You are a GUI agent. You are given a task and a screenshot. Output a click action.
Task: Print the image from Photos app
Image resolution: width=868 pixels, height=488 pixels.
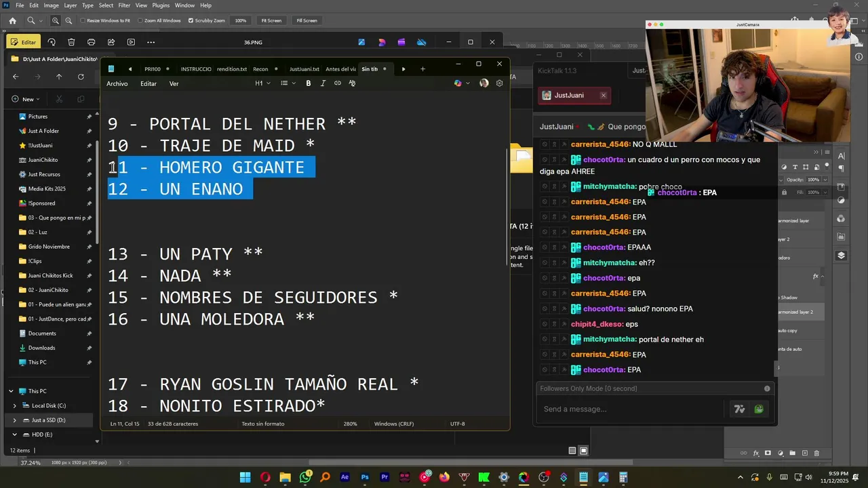tap(91, 42)
